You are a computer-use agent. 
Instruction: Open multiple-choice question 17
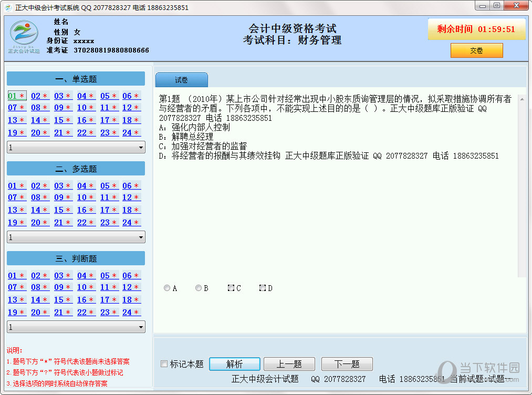coord(109,210)
